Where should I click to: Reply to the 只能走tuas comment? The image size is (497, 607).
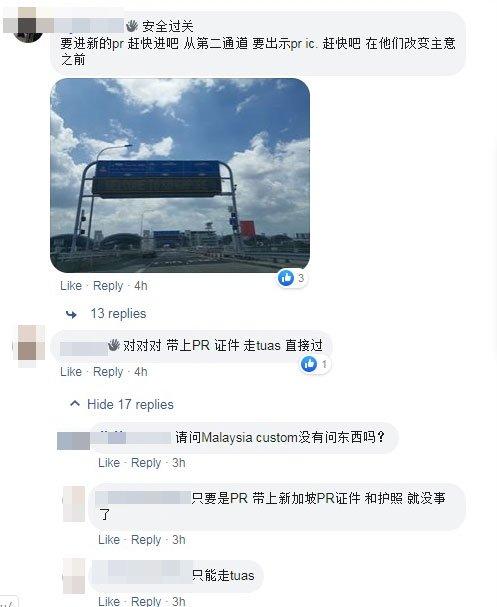(146, 601)
